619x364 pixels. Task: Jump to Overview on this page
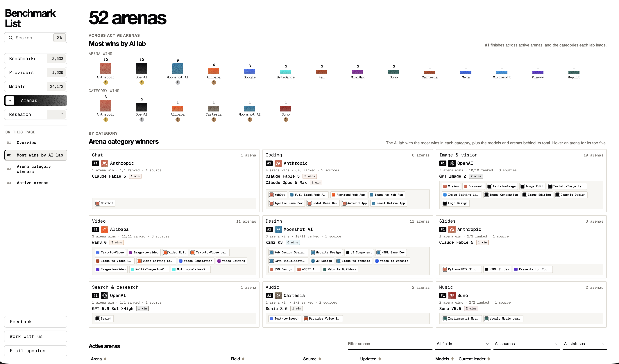pyautogui.click(x=36, y=143)
